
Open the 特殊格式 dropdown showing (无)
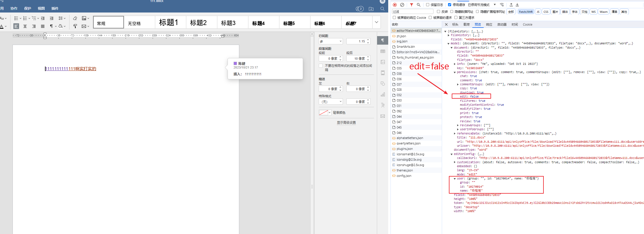[331, 102]
